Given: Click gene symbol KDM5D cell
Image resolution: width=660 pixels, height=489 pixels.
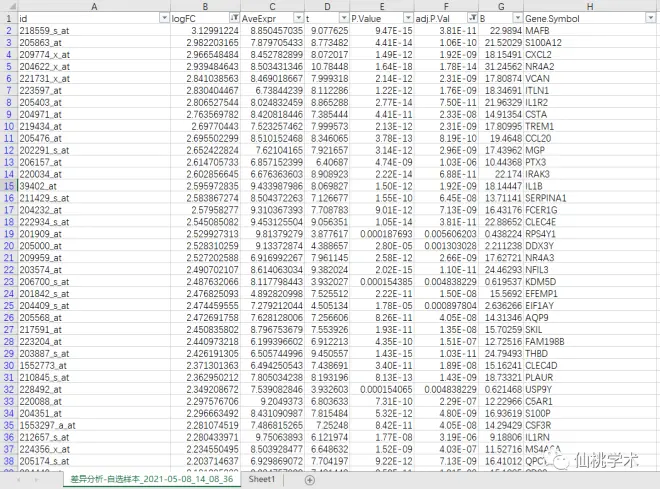Looking at the screenshot, I should click(590, 282).
